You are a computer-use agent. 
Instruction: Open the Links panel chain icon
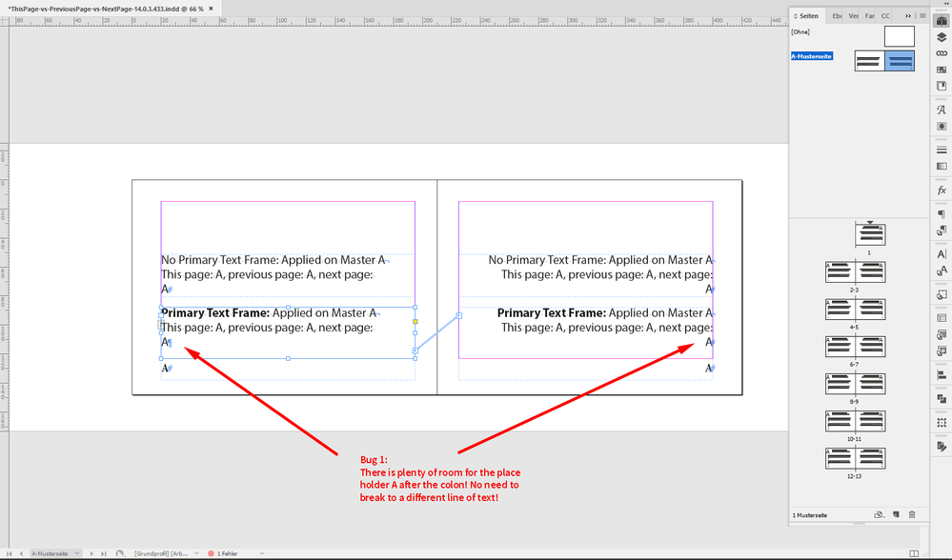(941, 53)
